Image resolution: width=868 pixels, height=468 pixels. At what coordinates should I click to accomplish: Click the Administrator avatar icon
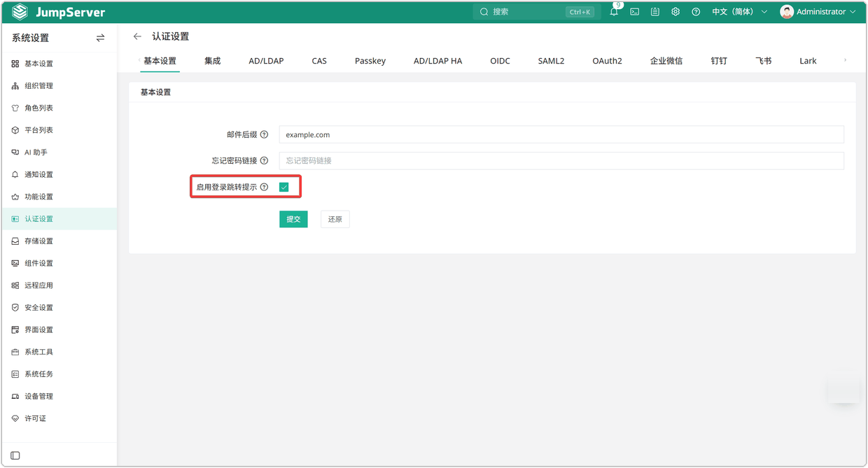click(787, 12)
